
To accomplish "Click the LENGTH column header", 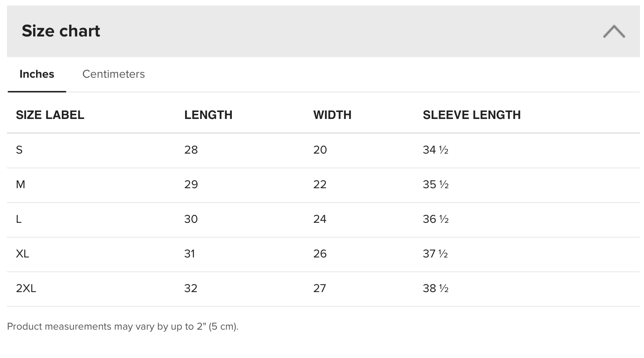I will pyautogui.click(x=208, y=115).
